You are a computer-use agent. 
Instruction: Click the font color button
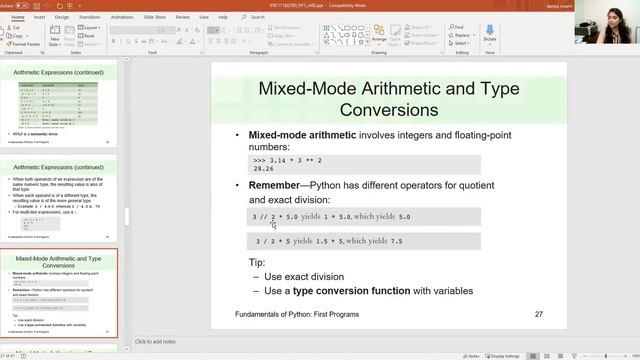[x=193, y=41]
